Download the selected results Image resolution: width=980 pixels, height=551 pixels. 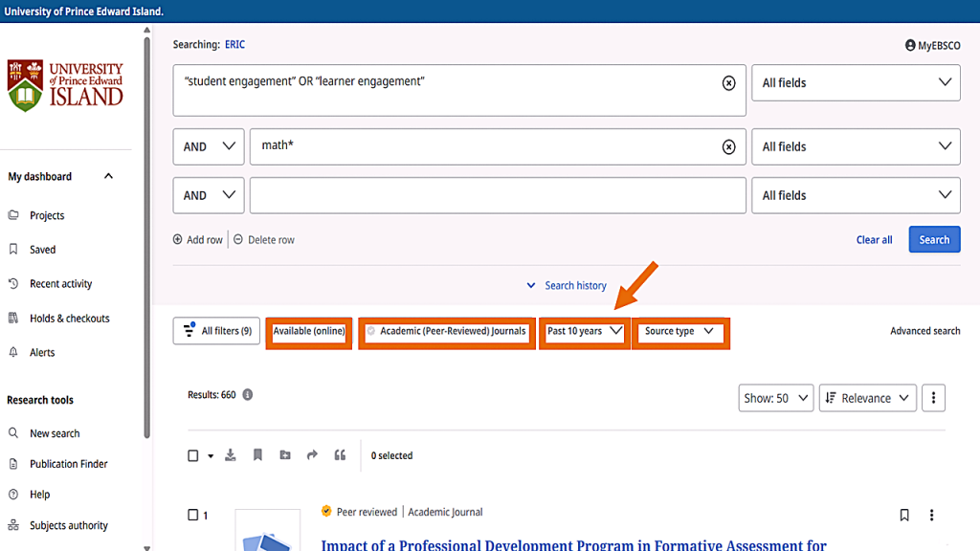(x=231, y=455)
